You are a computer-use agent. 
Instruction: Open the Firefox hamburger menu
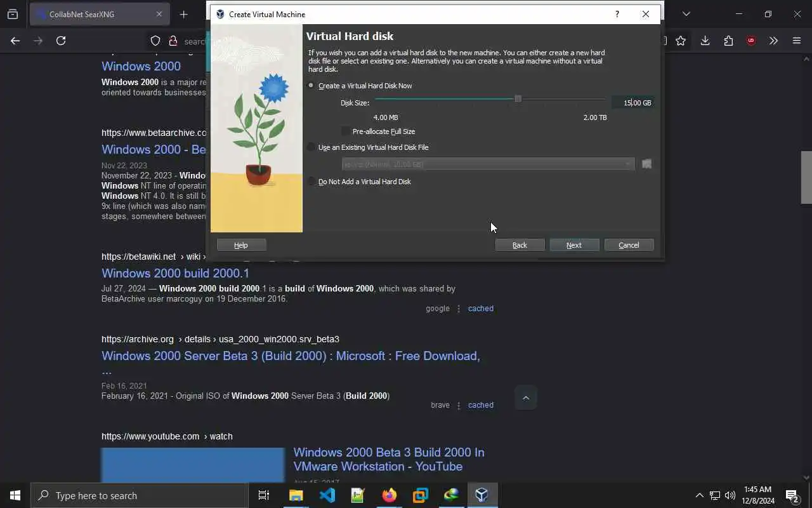797,41
